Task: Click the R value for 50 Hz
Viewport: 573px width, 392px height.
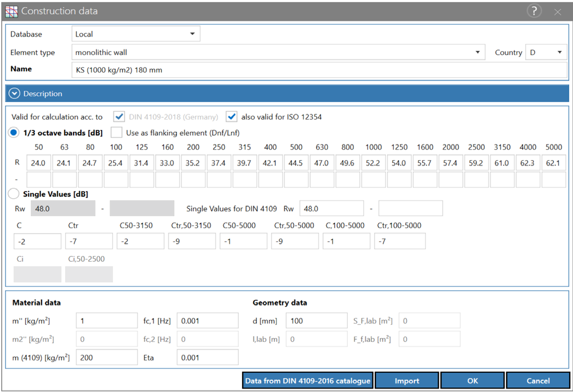Action: (x=38, y=163)
